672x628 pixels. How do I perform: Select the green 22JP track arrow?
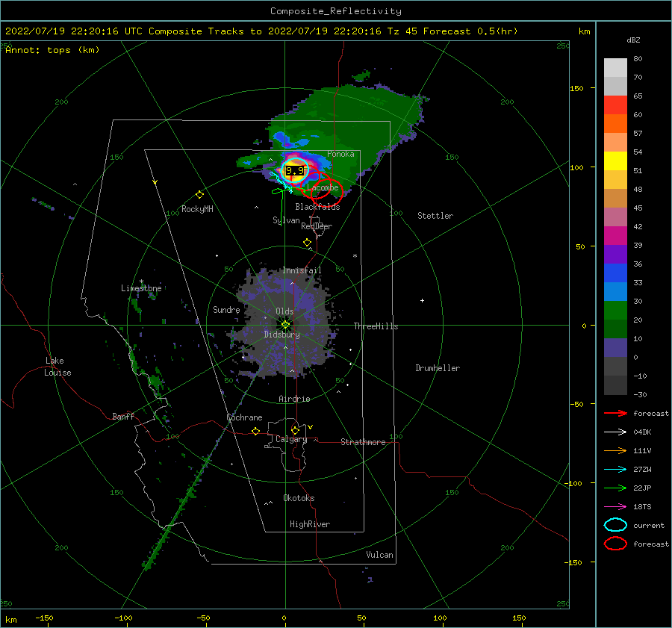(x=615, y=488)
